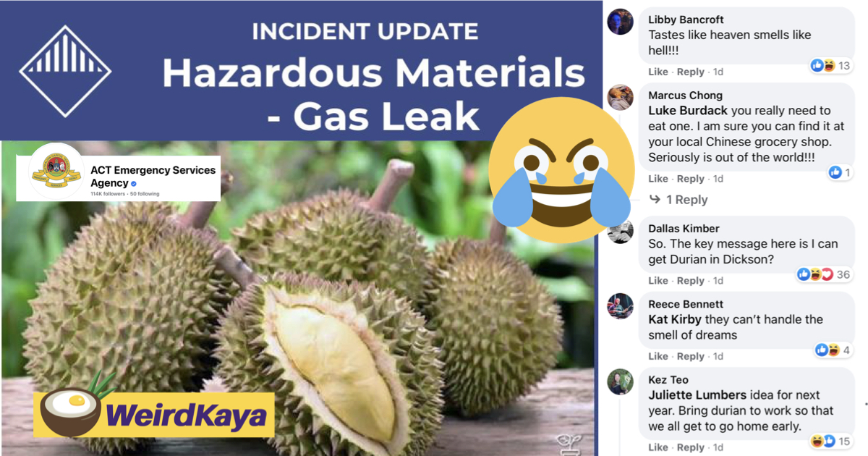868x456 pixels.
Task: Like Reece Bennett's comment
Action: 658,356
